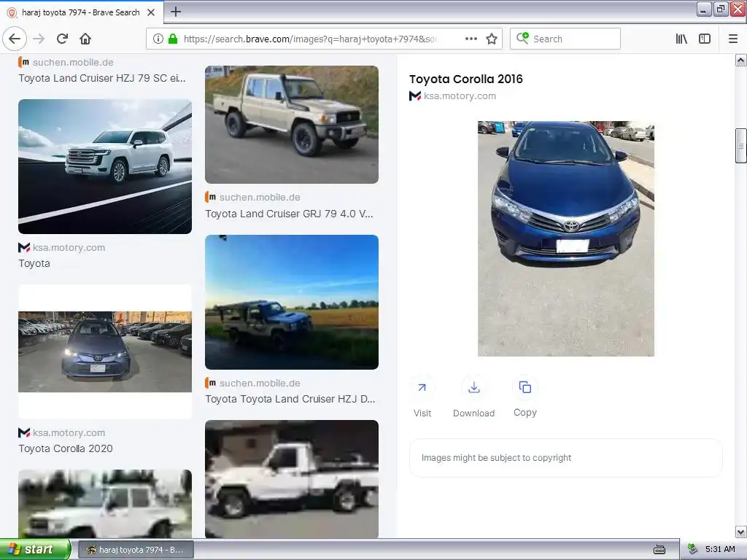Click the vertical scrollbar thumb
This screenshot has width=747, height=560.
tap(741, 146)
